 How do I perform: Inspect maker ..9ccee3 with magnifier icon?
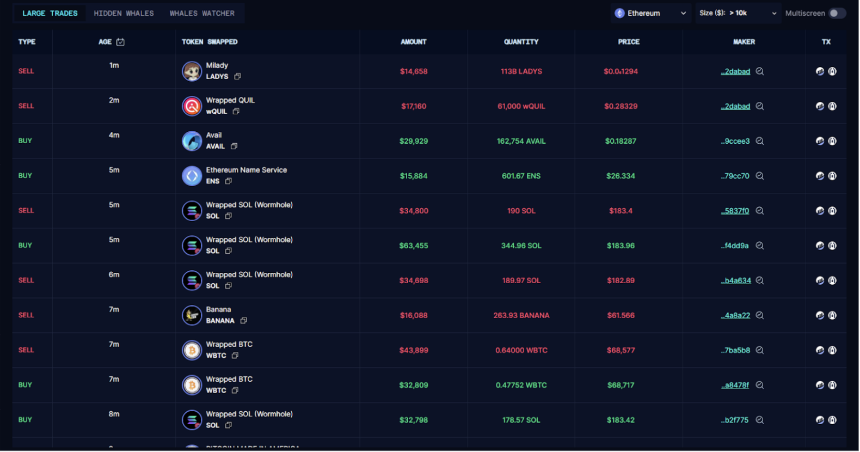click(x=760, y=141)
